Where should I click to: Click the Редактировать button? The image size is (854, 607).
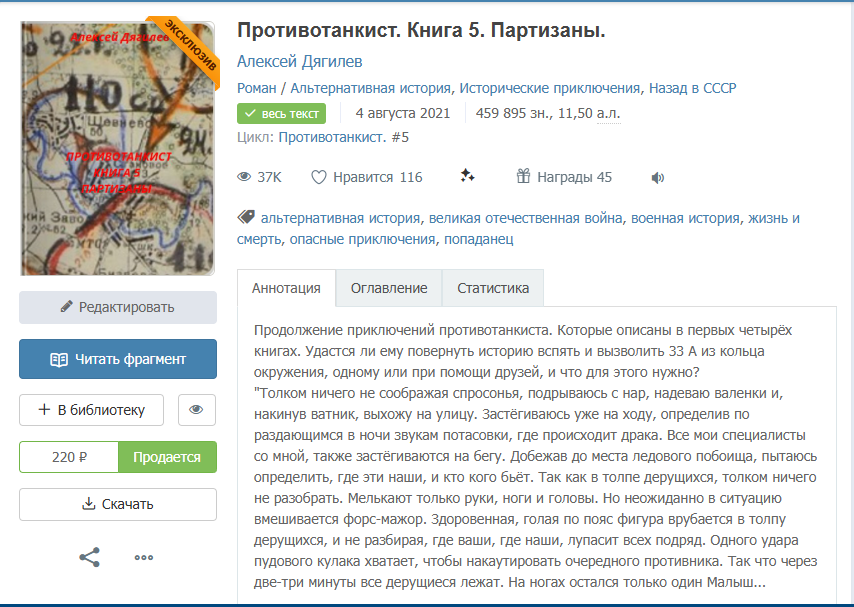tap(117, 307)
